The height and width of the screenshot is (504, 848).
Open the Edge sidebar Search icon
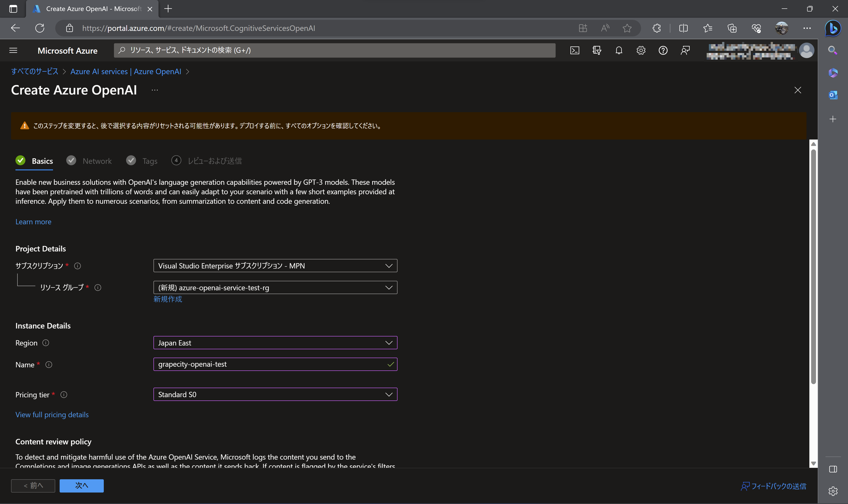point(833,51)
